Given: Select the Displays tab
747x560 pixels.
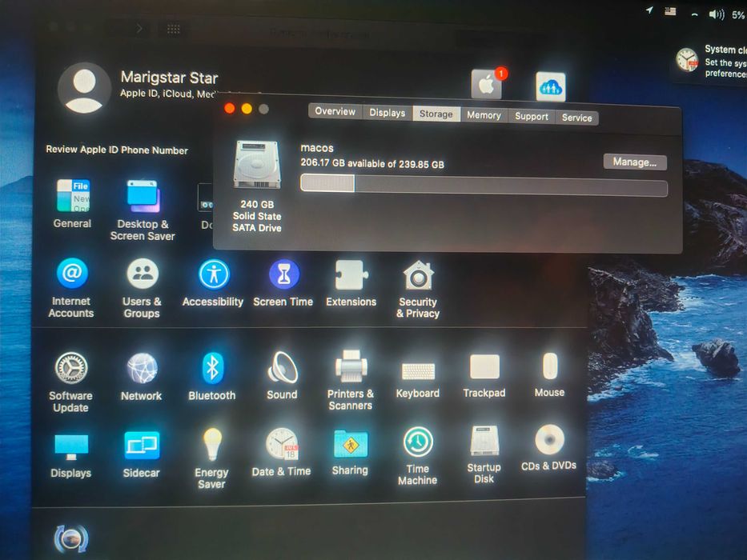Looking at the screenshot, I should 388,113.
